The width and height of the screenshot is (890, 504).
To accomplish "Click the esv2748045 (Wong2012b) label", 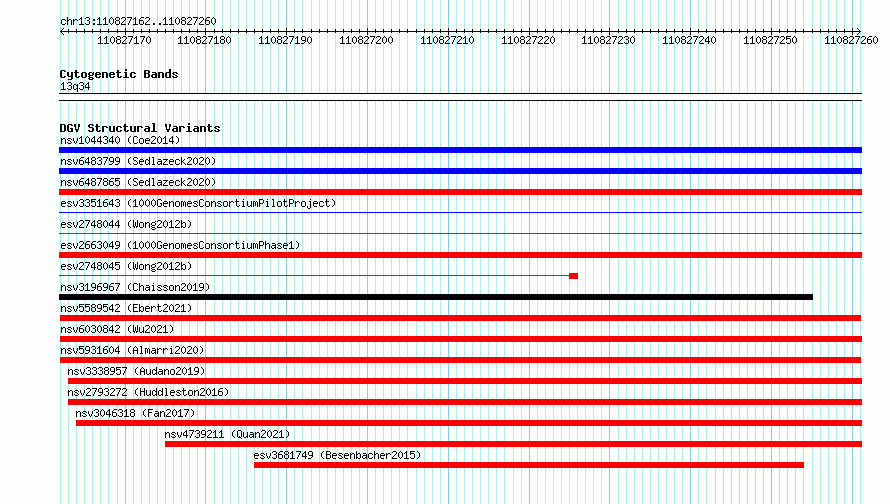I will point(126,266).
